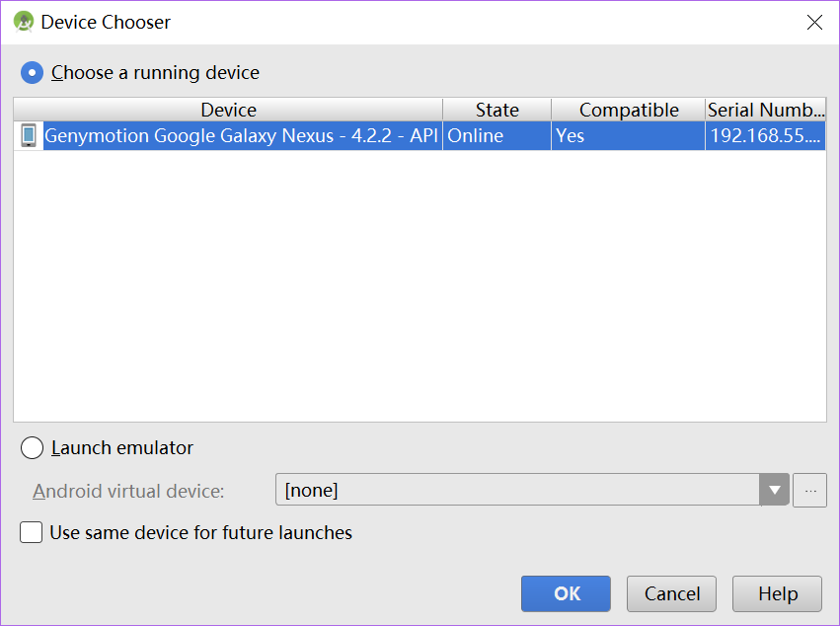Sort by the State column header
This screenshot has height=626, width=840.
497,110
